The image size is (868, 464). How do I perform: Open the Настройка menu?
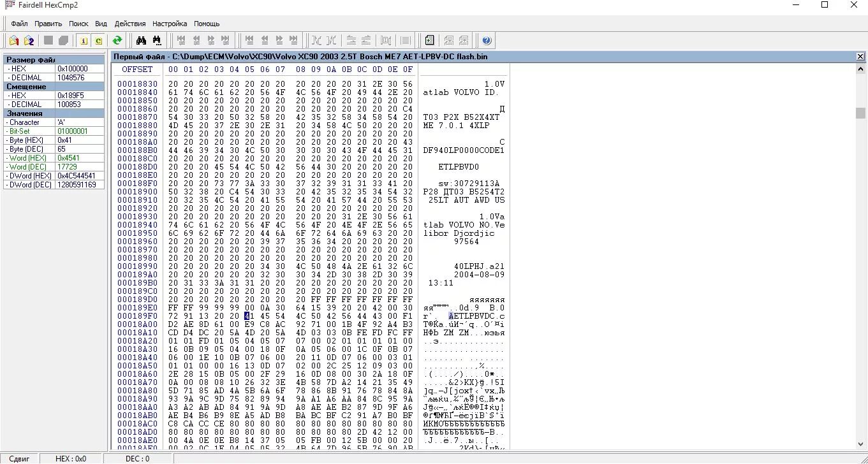pos(170,24)
